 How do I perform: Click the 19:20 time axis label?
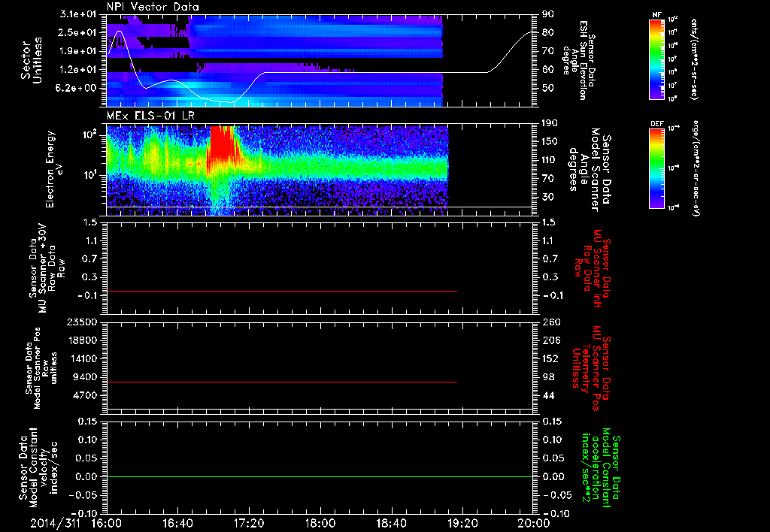(463, 524)
